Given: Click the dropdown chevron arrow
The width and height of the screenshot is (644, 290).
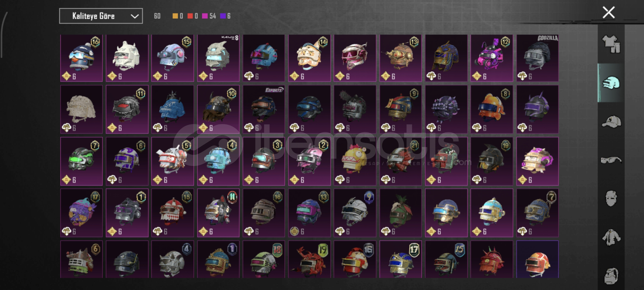Looking at the screenshot, I should click(x=134, y=16).
